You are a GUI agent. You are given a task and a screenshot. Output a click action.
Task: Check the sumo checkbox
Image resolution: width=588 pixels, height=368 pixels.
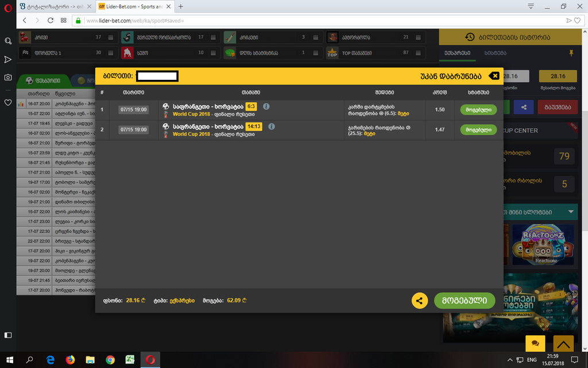(x=213, y=53)
